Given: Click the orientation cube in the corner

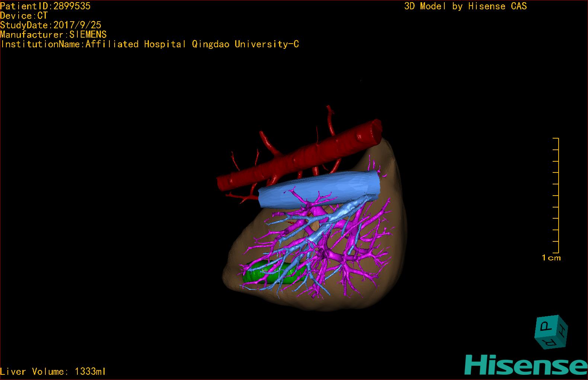Looking at the screenshot, I should click(x=552, y=332).
